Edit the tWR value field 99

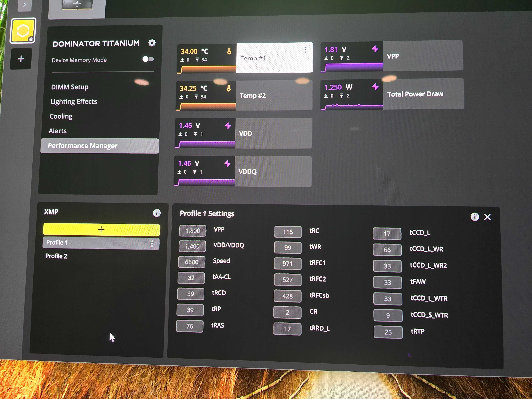(288, 248)
